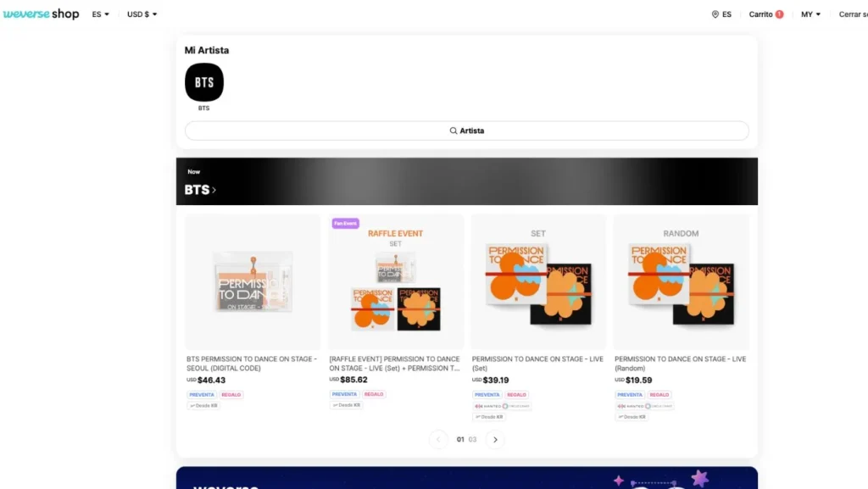Click the search magnifier icon in Artista bar

coord(453,131)
